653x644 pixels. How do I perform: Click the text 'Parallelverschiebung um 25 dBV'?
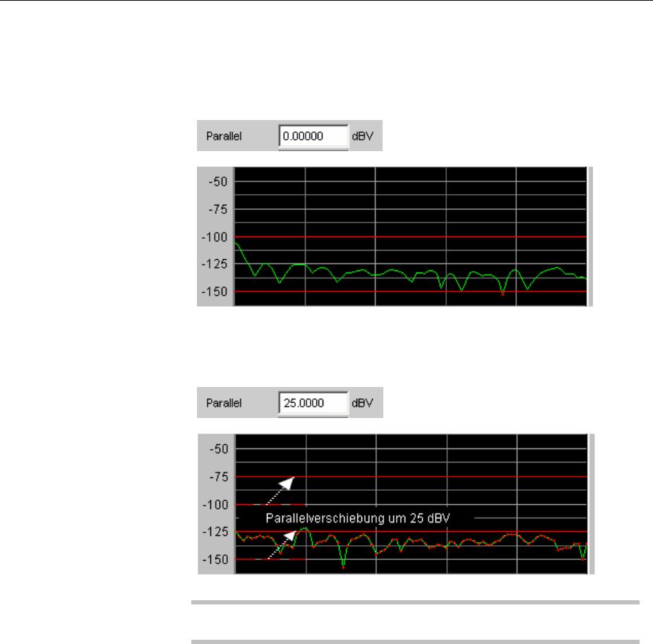358,518
